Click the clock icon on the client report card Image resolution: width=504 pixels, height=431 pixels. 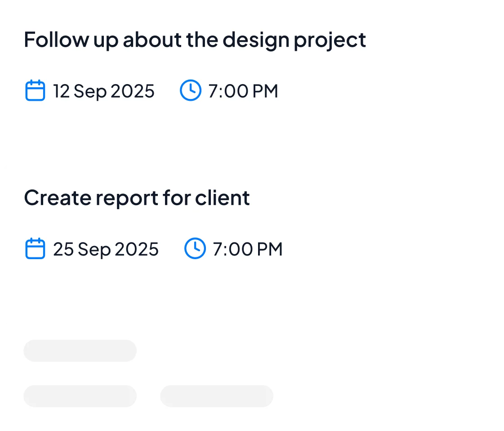point(194,248)
